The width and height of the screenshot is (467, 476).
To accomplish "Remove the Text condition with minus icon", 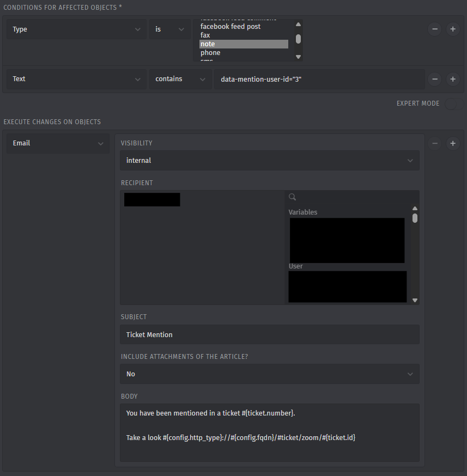I will click(434, 79).
